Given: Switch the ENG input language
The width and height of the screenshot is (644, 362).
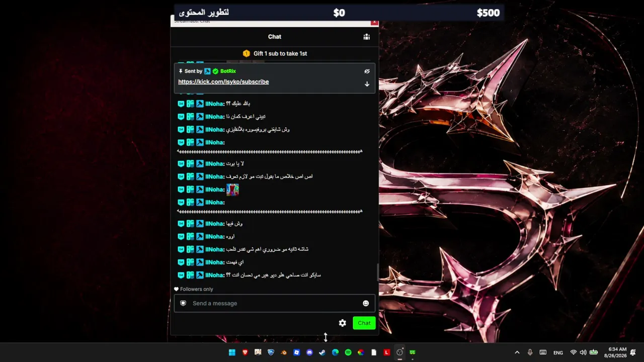Looking at the screenshot, I should point(558,352).
